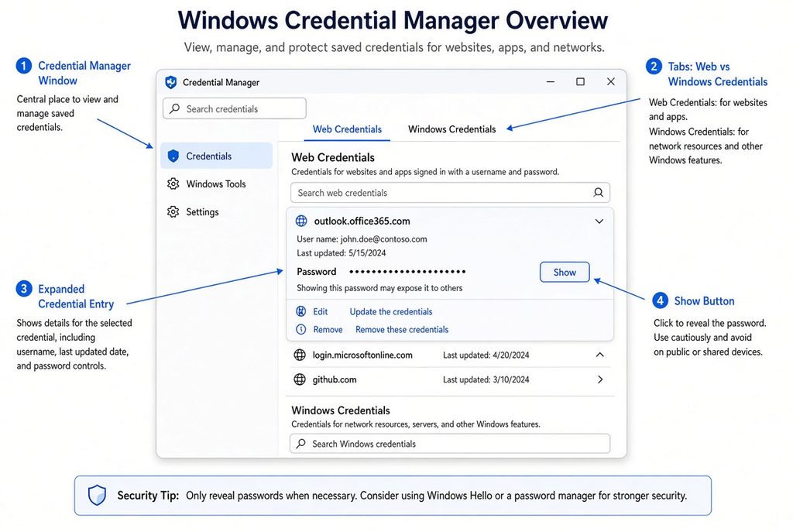793x532 pixels.
Task: Collapse the outlook.office365.com entry chevron
Action: point(599,221)
